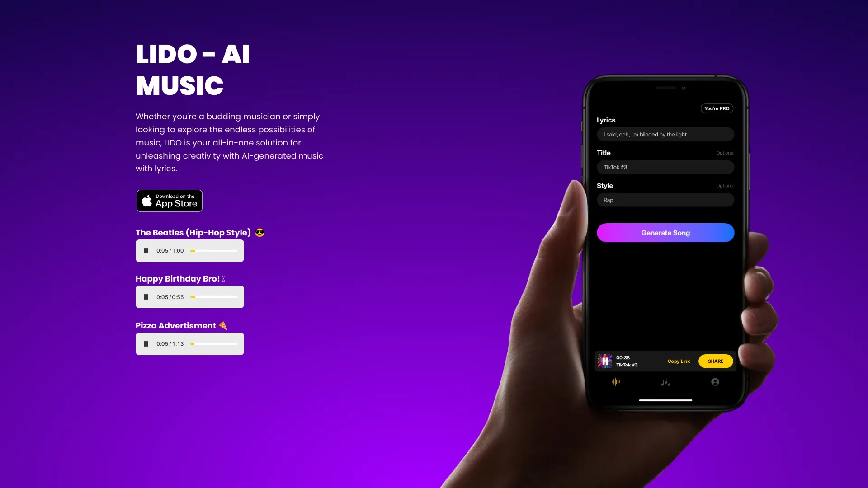
Task: Click the Share button for TikTok #3
Action: point(715,361)
